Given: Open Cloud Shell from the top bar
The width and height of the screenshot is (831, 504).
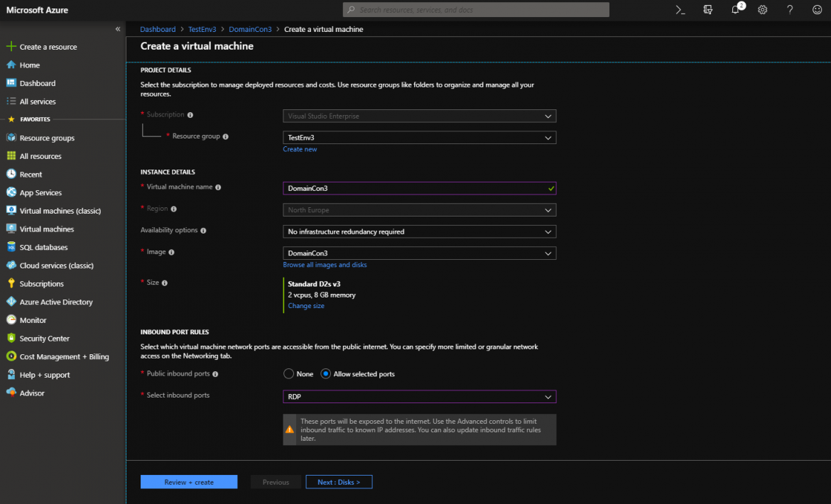Looking at the screenshot, I should point(680,9).
